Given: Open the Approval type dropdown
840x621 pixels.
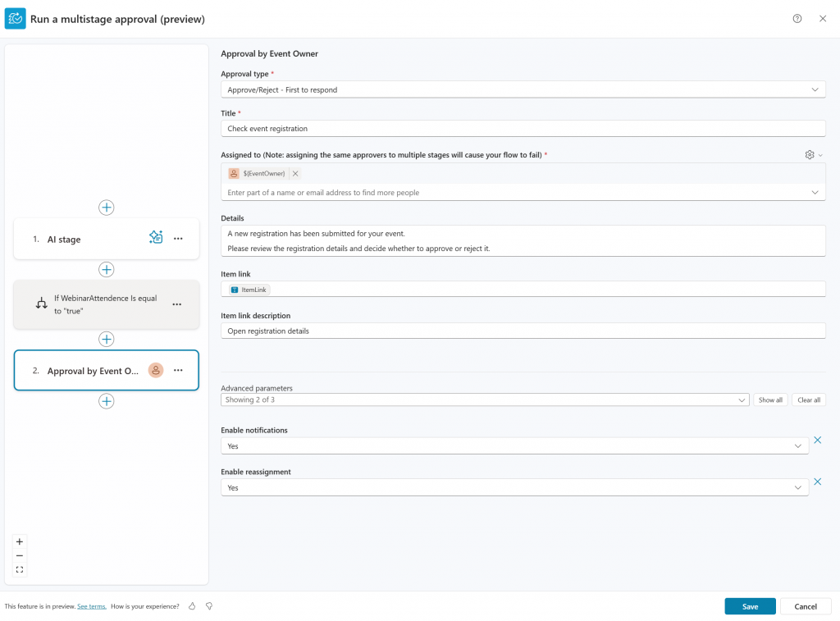Looking at the screenshot, I should pos(523,89).
